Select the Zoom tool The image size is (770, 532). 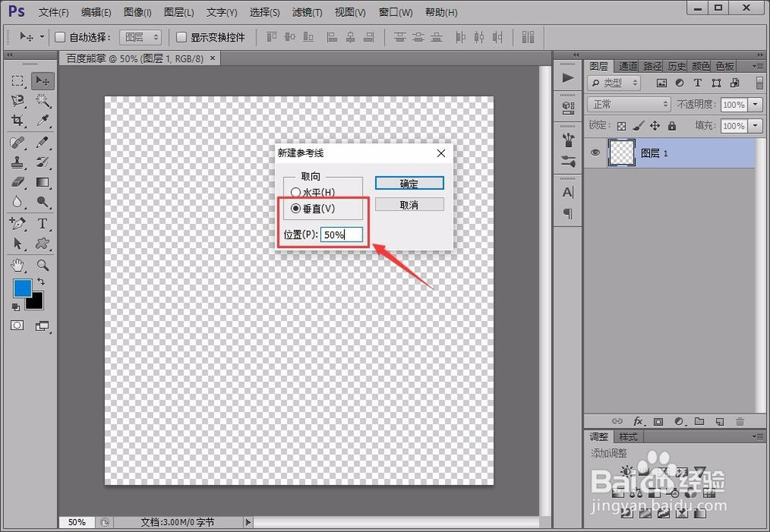tap(42, 266)
